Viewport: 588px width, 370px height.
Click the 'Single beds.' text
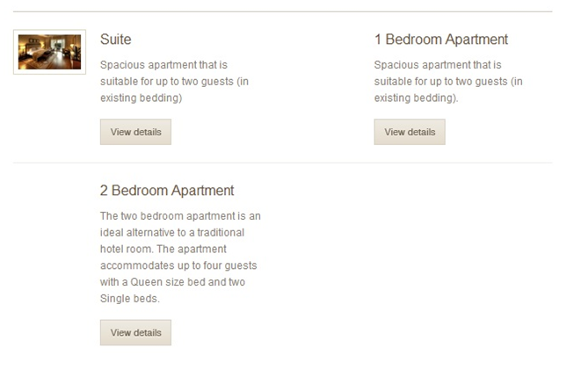130,299
